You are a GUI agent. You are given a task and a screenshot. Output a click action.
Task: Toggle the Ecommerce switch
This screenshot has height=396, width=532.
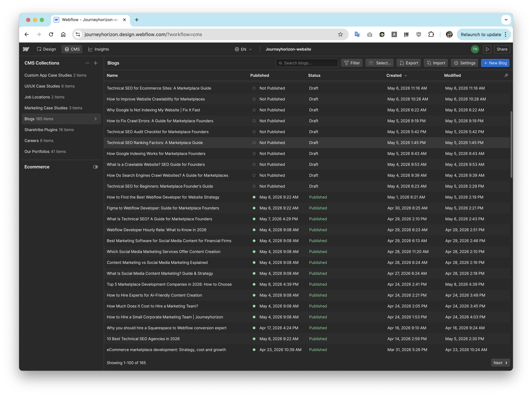(96, 167)
